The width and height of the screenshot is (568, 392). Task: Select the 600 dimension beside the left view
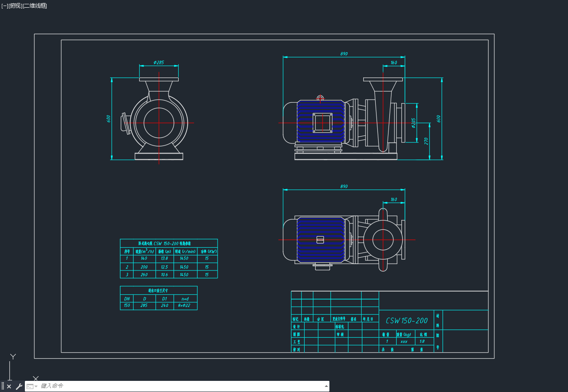109,119
